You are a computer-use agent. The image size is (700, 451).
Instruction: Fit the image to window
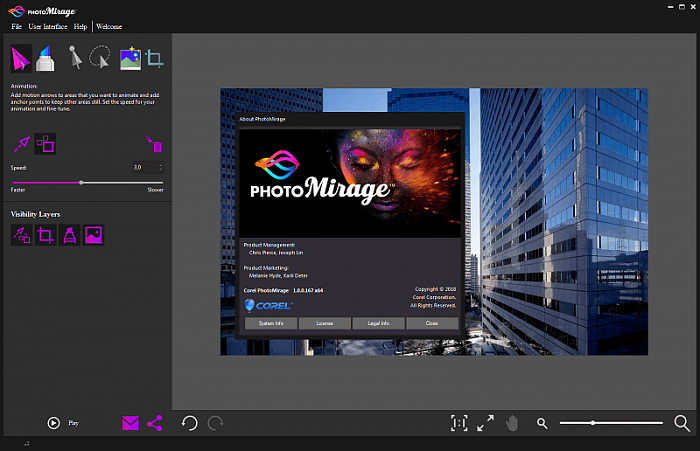(485, 423)
